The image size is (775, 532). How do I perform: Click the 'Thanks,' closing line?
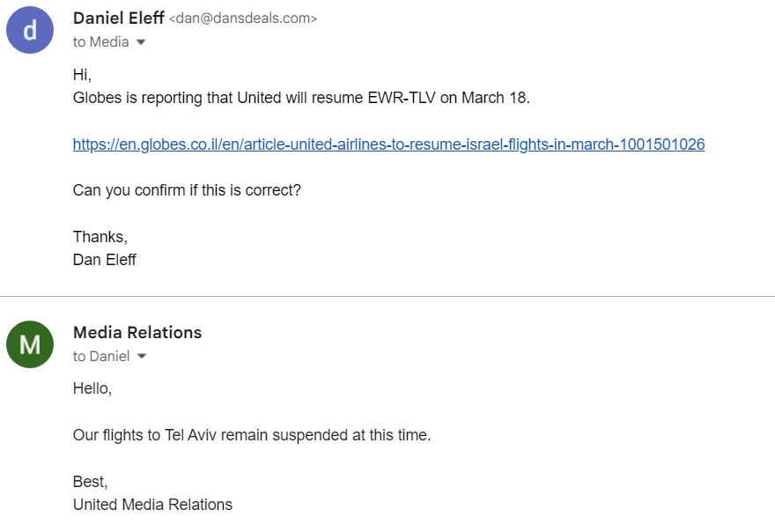(x=100, y=237)
